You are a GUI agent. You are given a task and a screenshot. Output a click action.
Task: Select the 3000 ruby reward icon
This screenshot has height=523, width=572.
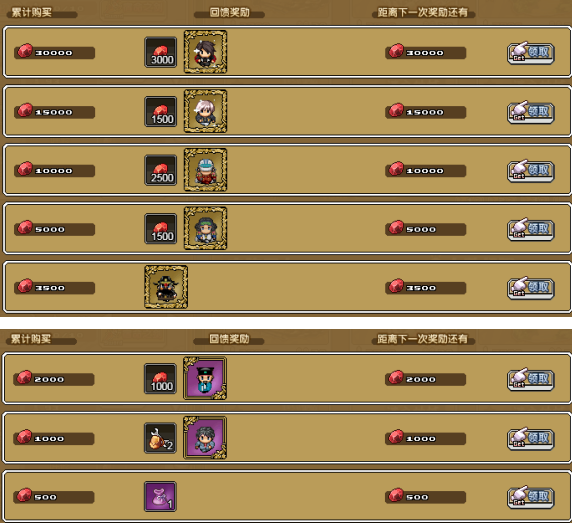click(x=161, y=52)
